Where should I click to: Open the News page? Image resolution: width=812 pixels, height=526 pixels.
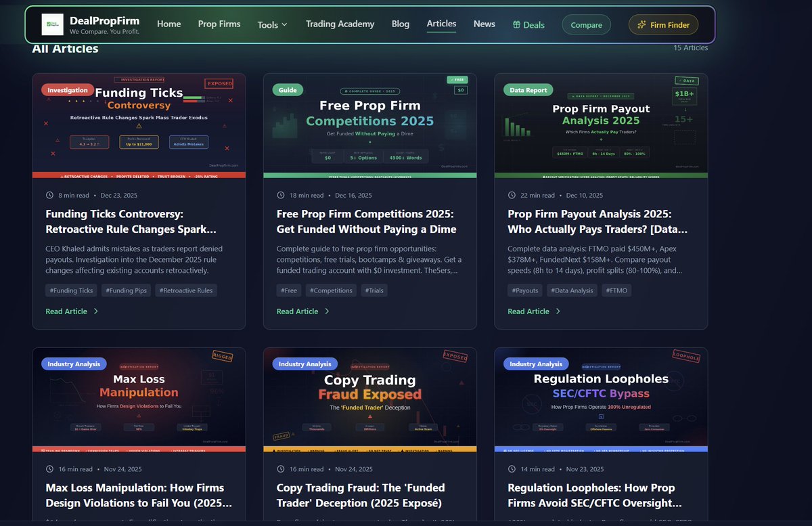coord(484,24)
